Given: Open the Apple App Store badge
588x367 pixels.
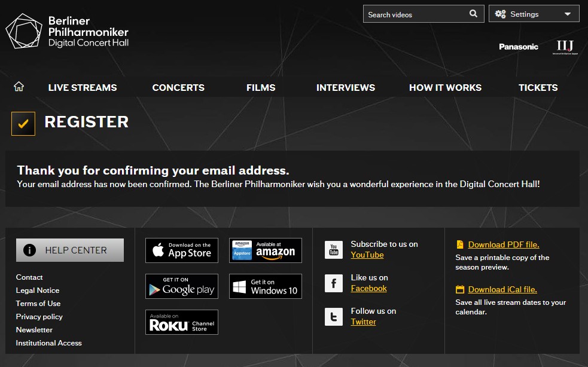Looking at the screenshot, I should tap(181, 250).
